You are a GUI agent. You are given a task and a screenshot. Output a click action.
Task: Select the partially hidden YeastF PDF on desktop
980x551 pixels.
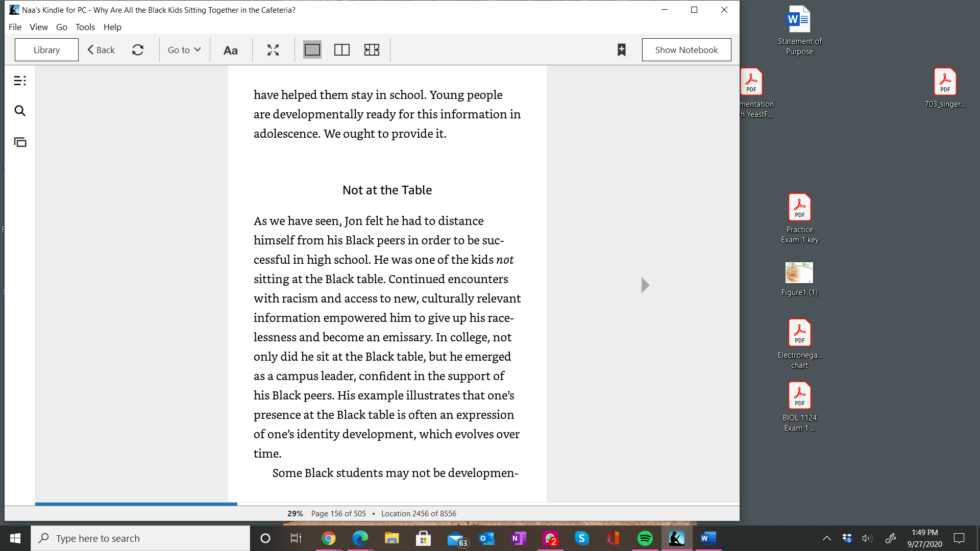(x=756, y=93)
